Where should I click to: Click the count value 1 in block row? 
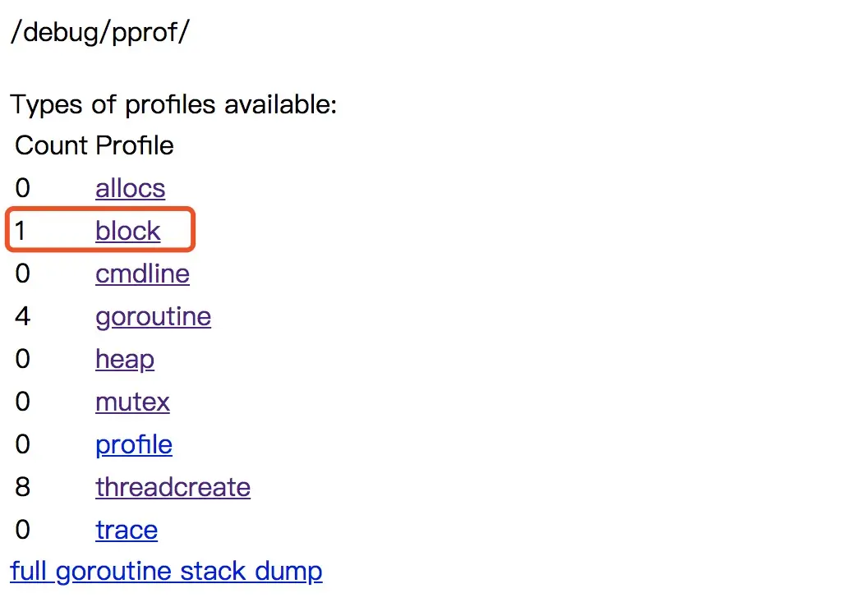click(21, 232)
